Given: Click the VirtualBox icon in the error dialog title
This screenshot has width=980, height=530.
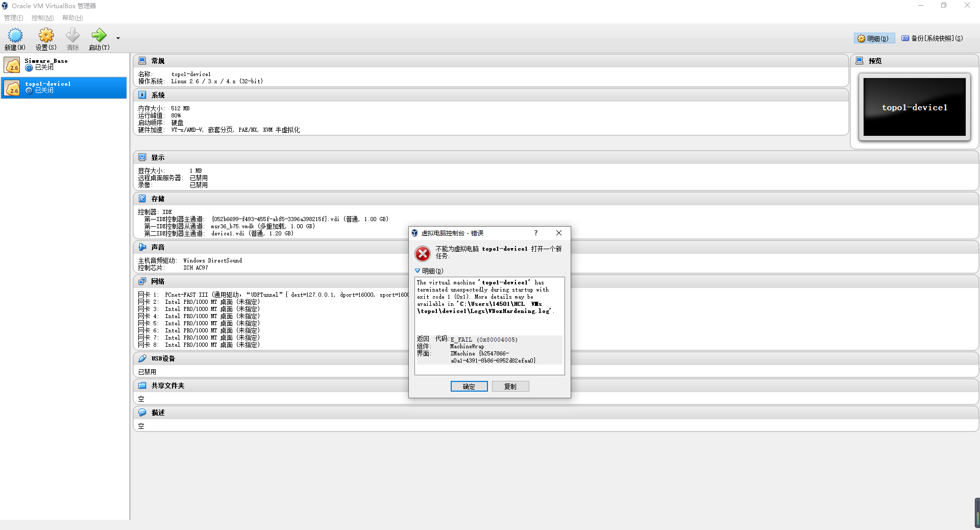Looking at the screenshot, I should pyautogui.click(x=415, y=233).
